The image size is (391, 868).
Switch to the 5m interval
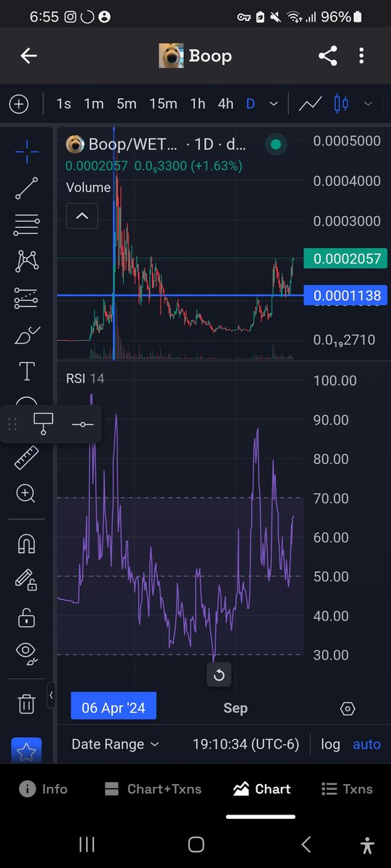coord(127,104)
